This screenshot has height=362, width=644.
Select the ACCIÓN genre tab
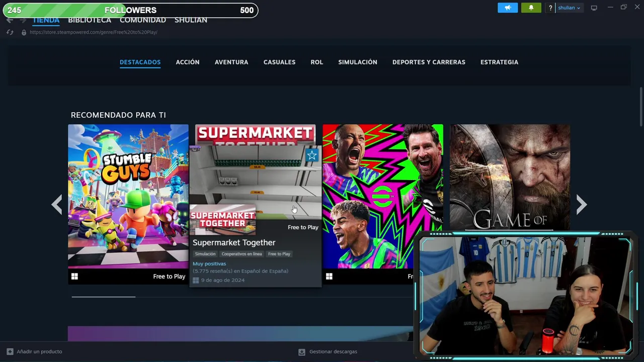(x=188, y=62)
